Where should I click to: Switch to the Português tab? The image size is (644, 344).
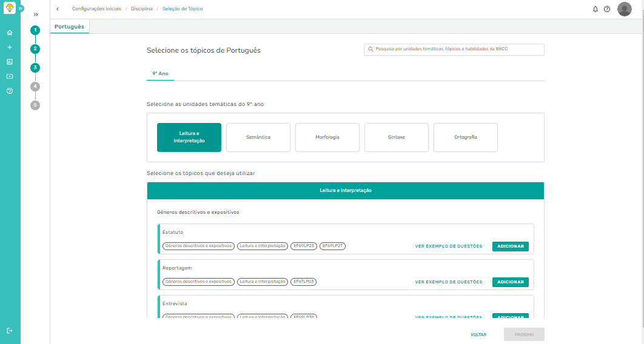[x=69, y=27]
